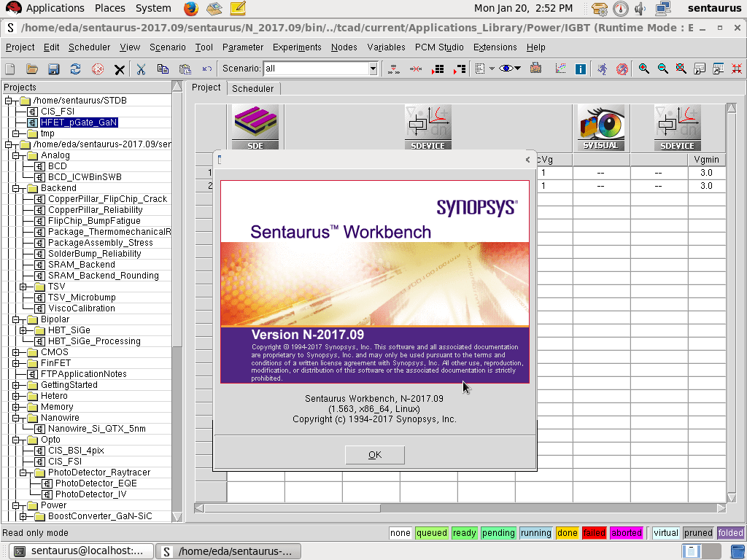The width and height of the screenshot is (747, 560).
Task: Select the copy icon in the toolbar
Action: click(x=162, y=69)
